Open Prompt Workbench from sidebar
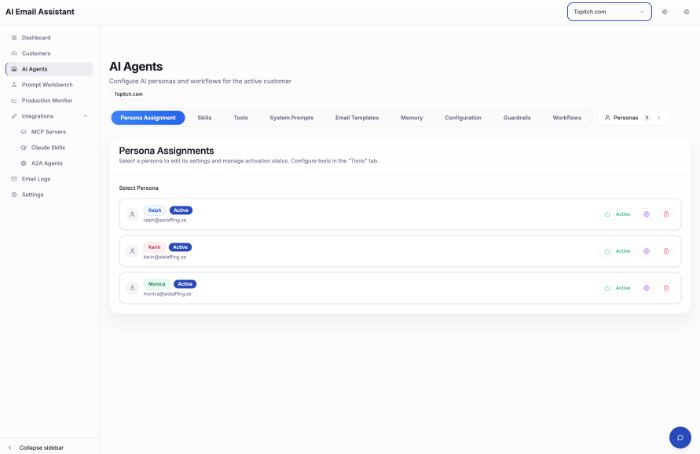The width and height of the screenshot is (700, 454). pyautogui.click(x=49, y=85)
